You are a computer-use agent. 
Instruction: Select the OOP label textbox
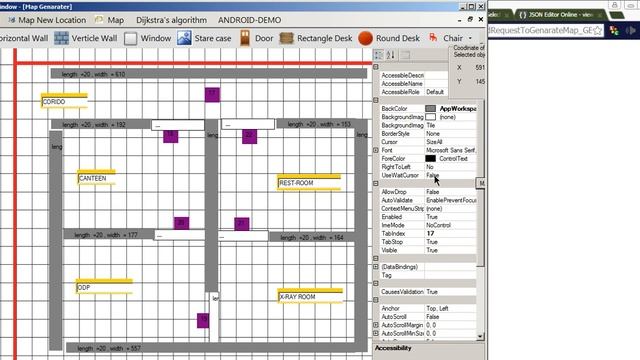click(x=104, y=287)
